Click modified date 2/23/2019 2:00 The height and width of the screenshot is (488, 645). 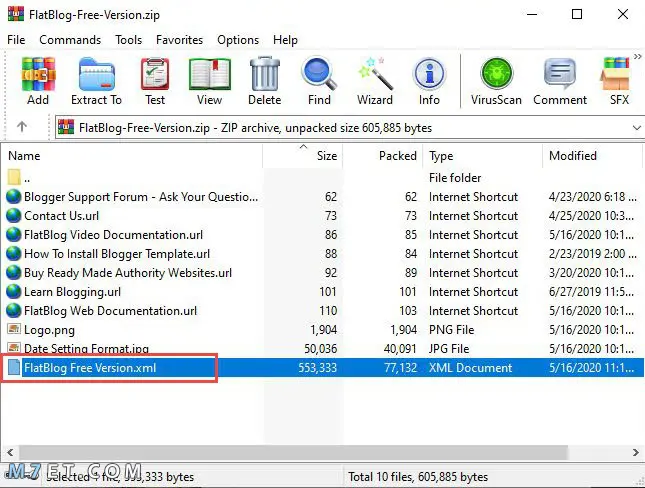pyautogui.click(x=592, y=253)
